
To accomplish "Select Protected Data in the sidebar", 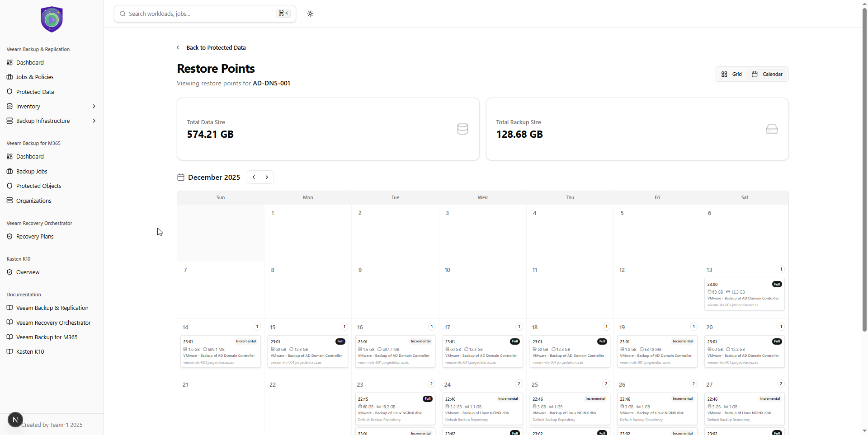I will [x=35, y=92].
